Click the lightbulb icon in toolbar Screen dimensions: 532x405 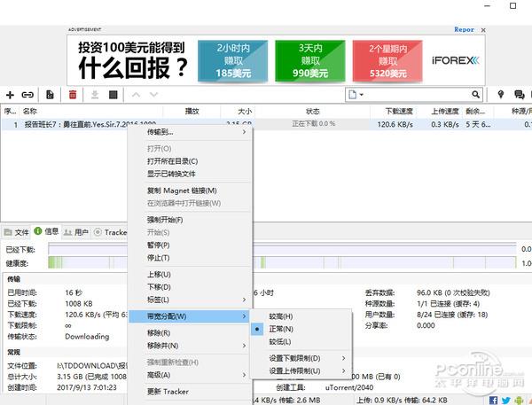click(501, 95)
